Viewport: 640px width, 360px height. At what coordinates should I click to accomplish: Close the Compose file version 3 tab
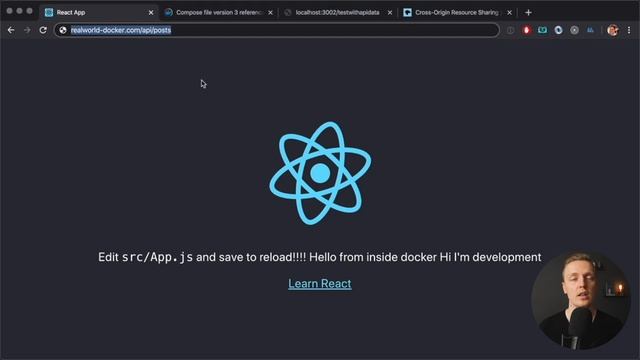pyautogui.click(x=270, y=13)
